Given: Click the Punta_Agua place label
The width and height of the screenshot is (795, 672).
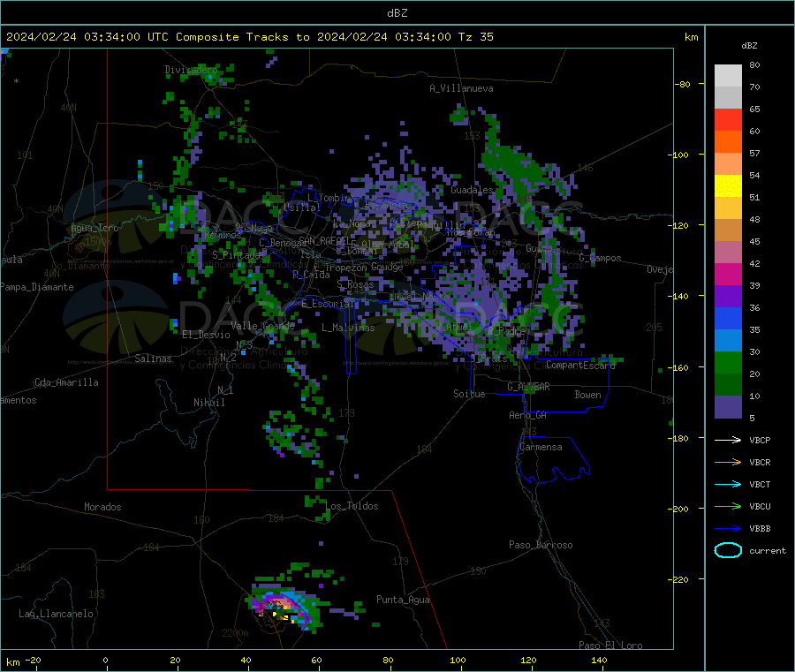Looking at the screenshot, I should [403, 600].
